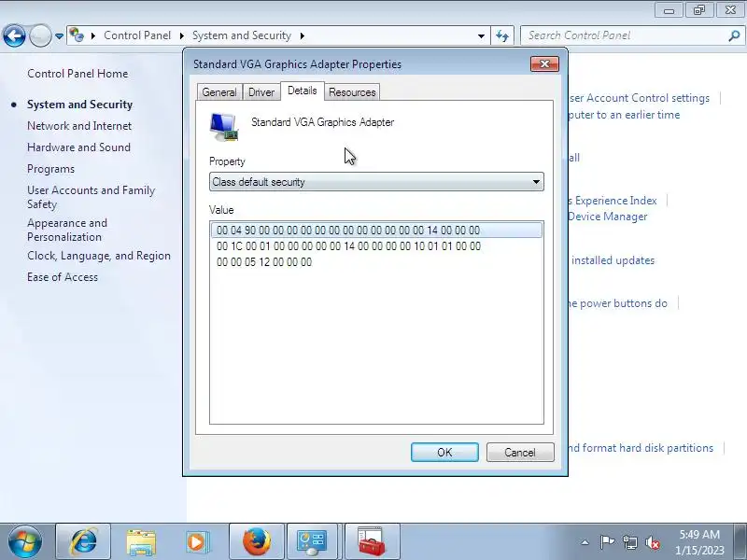Open Ease of Access category
Screen dimensions: 747x560
63,277
